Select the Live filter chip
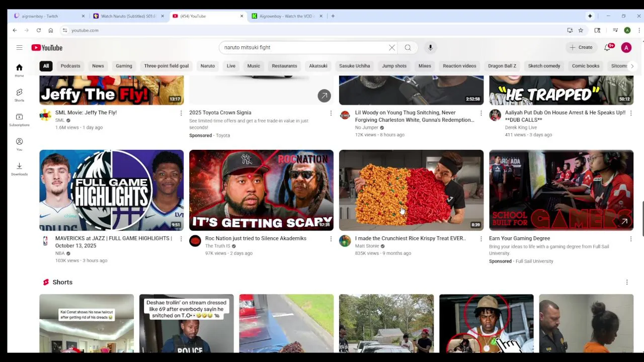Screen dimensions: 644x362 [231, 66]
